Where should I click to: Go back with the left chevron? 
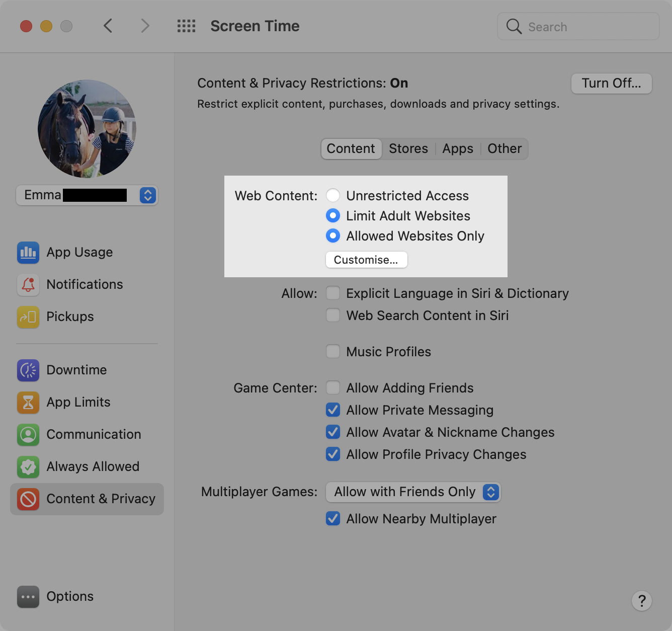[x=108, y=26]
